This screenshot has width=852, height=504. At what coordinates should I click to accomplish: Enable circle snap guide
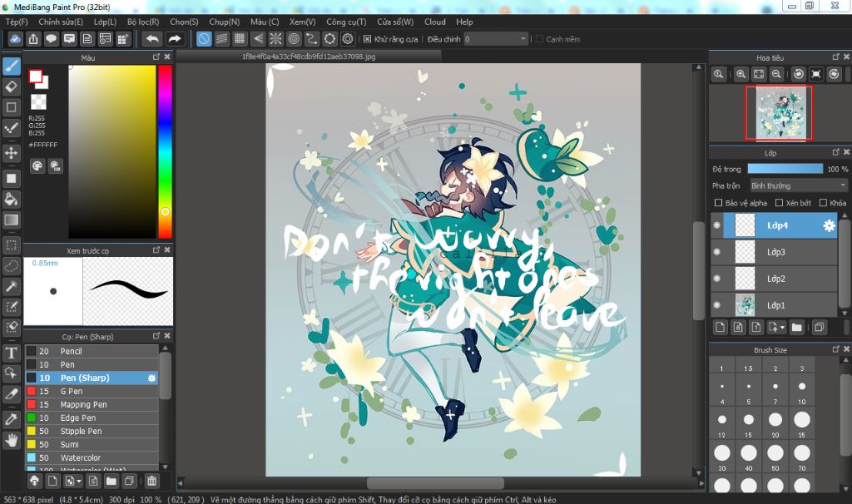[294, 39]
